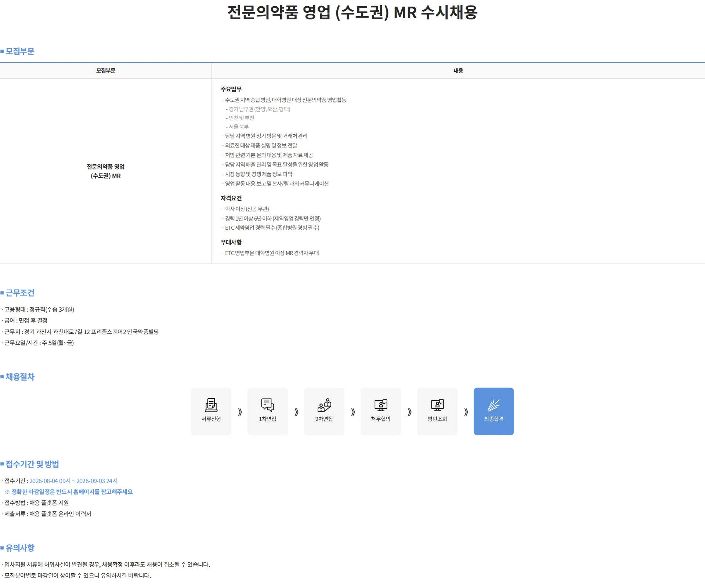Click the ETC 제약영업 경력 필수 line
This screenshot has height=588, width=705.
pos(271,228)
